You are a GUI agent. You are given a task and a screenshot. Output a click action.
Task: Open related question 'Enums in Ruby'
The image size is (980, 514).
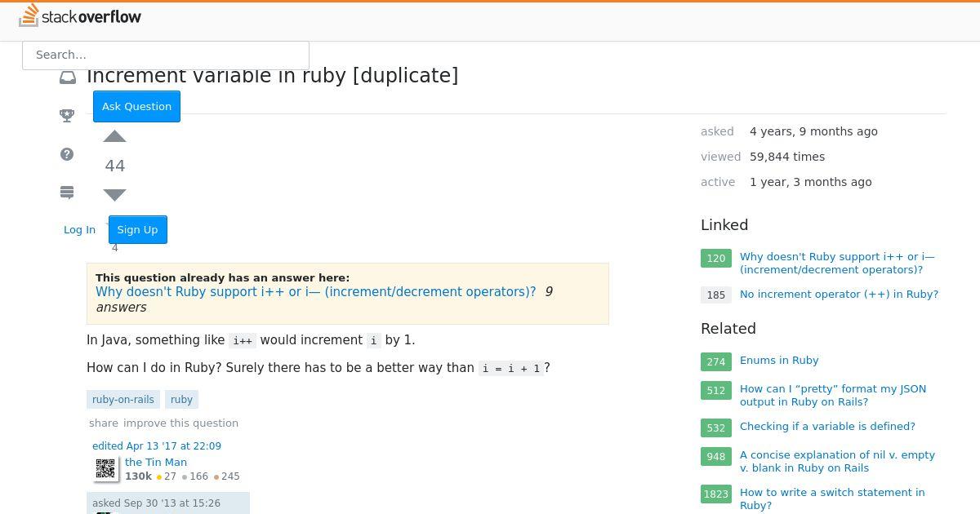[x=779, y=361]
